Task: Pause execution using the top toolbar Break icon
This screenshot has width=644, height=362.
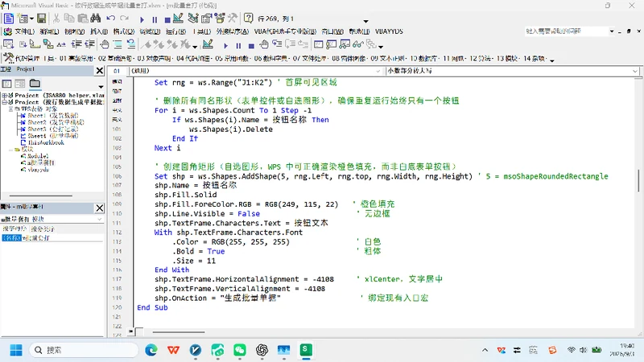Action: (x=155, y=19)
